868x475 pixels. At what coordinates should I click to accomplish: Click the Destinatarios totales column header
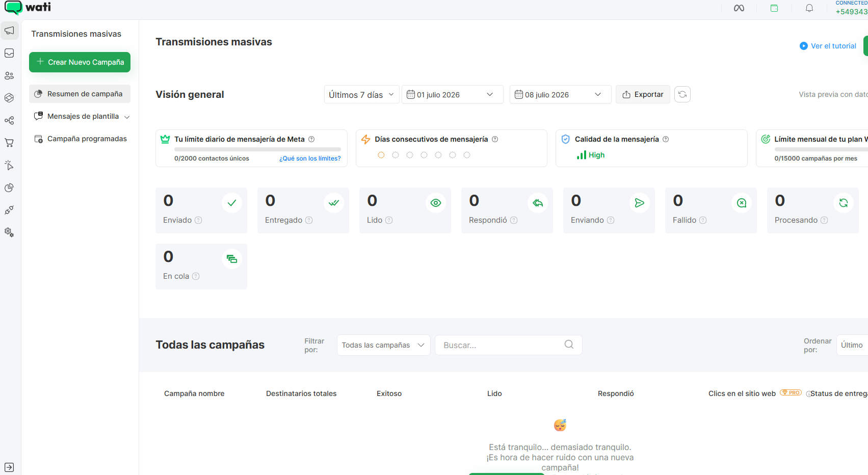click(301, 393)
